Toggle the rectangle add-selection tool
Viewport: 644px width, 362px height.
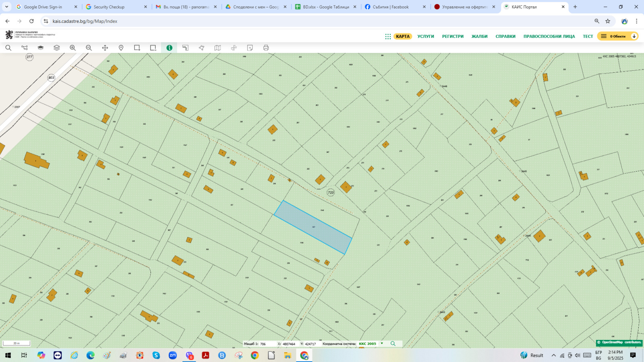(x=137, y=48)
